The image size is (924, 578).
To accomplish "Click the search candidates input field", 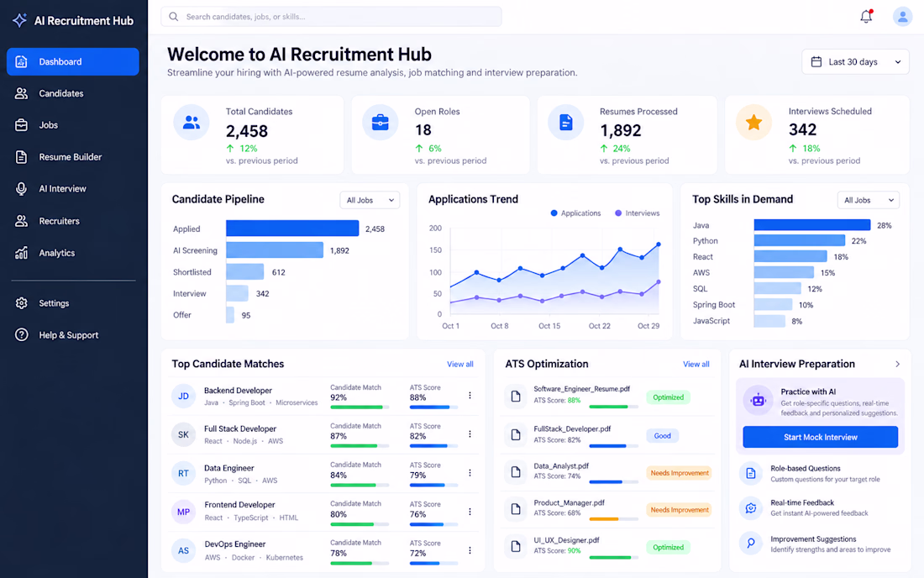I will click(x=331, y=17).
